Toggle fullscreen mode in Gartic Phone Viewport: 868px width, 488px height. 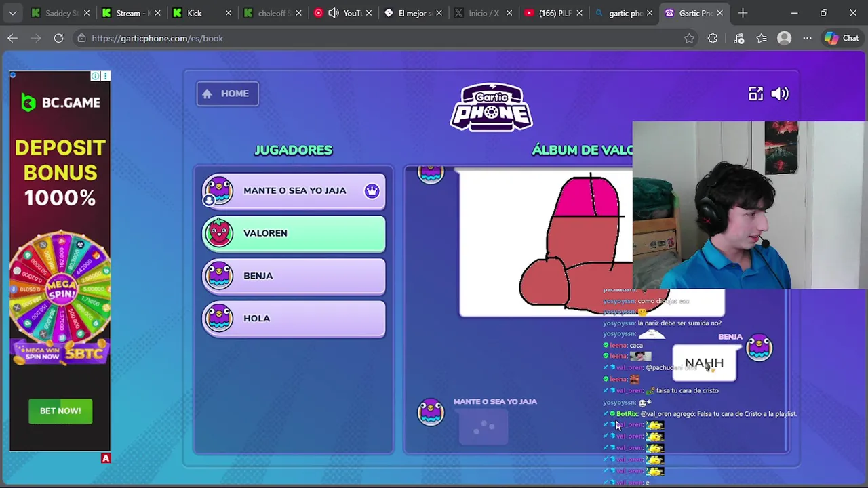pyautogui.click(x=755, y=94)
